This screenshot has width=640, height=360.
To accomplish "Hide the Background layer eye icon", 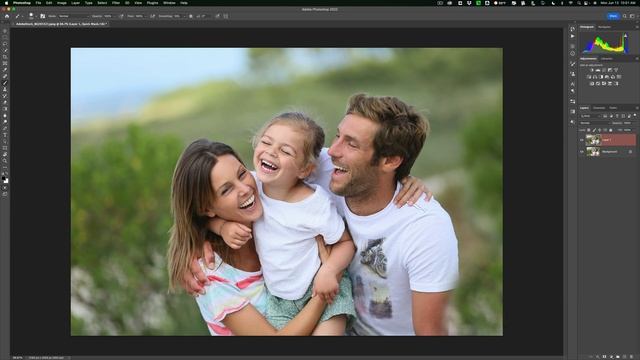I will click(x=582, y=151).
